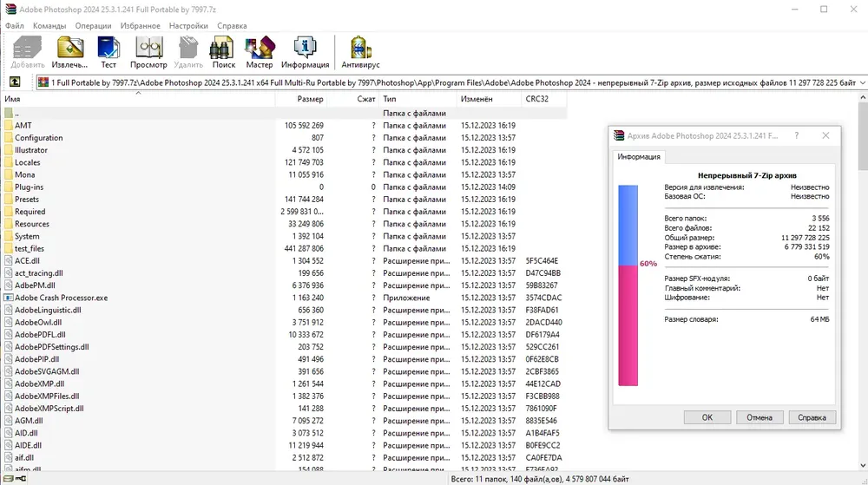Select the AdobePDFL.dll file icon
This screenshot has height=485, width=868.
9,335
